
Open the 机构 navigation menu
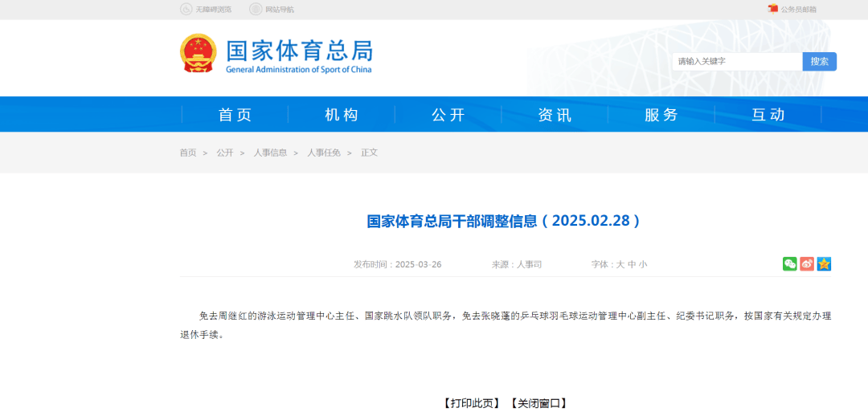pyautogui.click(x=342, y=115)
